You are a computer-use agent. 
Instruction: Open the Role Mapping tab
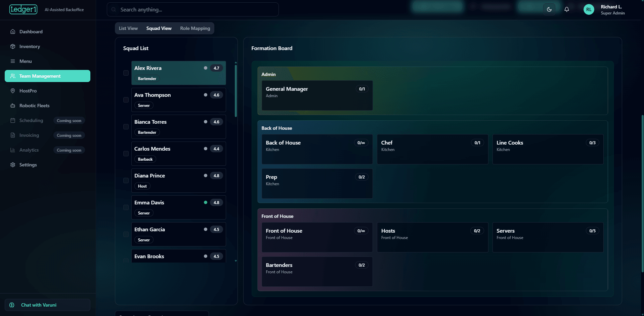195,28
